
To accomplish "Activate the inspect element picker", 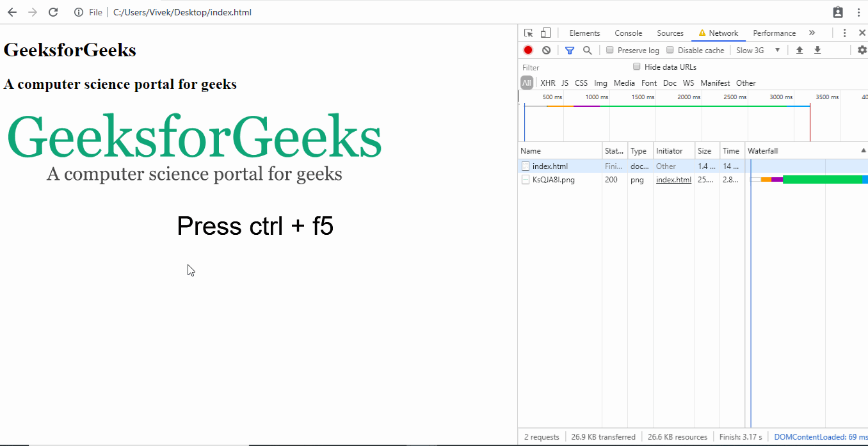I will point(529,33).
